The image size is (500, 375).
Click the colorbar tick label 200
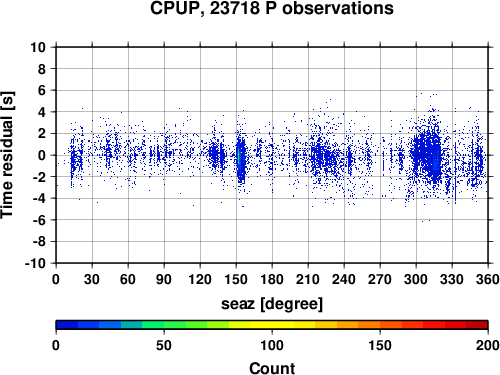click(x=488, y=345)
